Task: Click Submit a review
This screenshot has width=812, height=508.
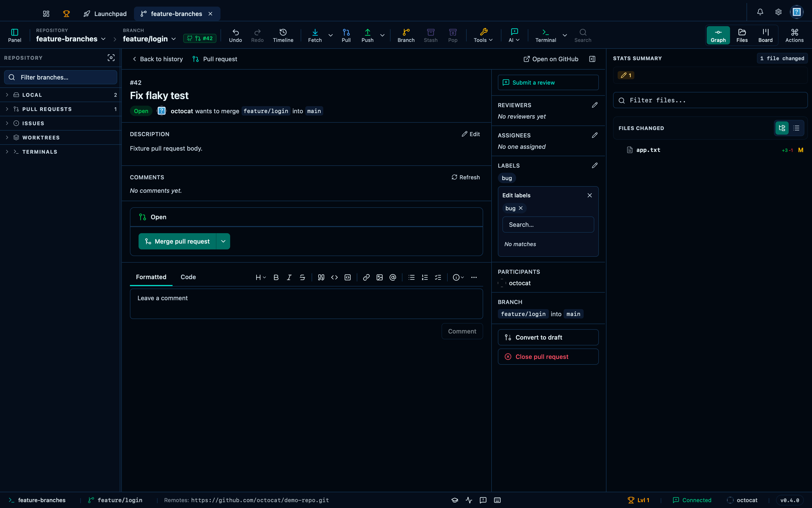Action: click(548, 83)
